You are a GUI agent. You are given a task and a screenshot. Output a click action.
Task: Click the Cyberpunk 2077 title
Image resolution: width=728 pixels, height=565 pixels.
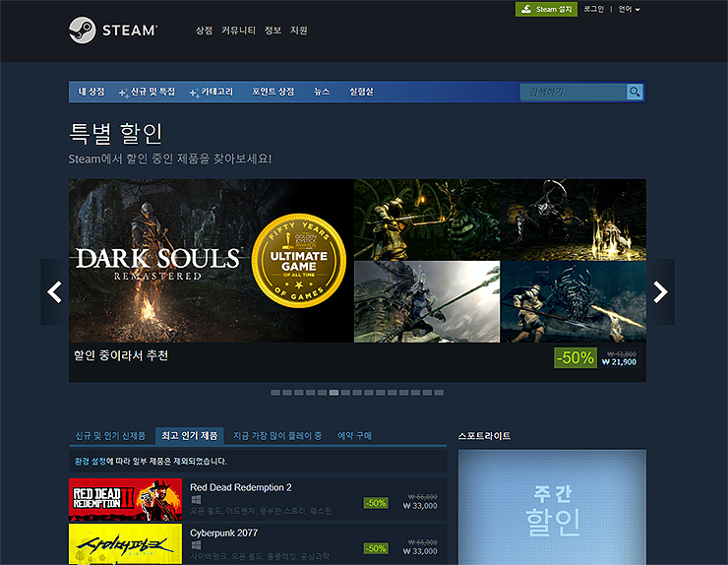coord(223,533)
